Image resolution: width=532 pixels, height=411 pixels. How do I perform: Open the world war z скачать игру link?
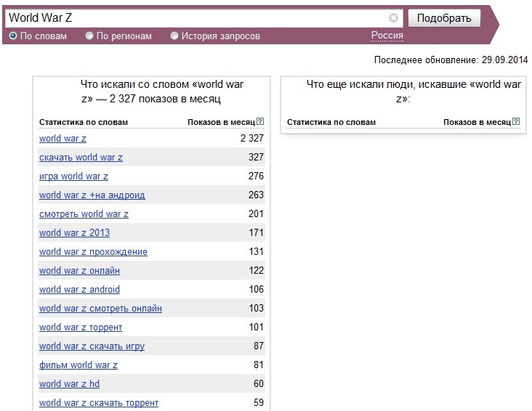(92, 346)
